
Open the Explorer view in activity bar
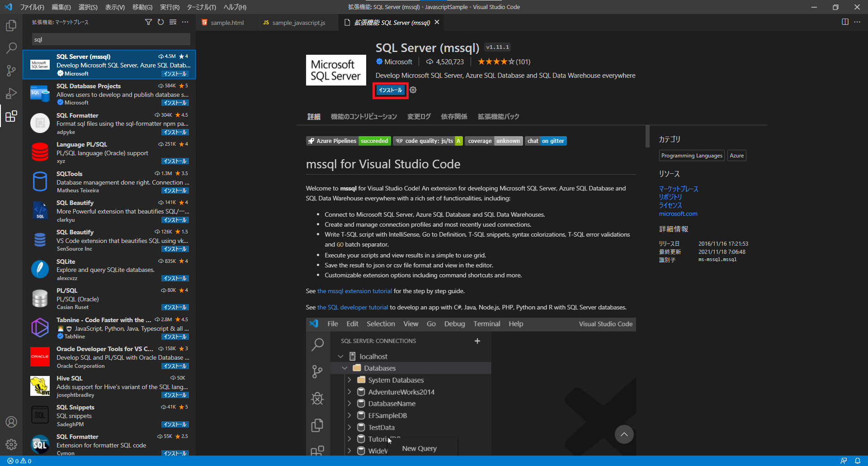click(11, 25)
